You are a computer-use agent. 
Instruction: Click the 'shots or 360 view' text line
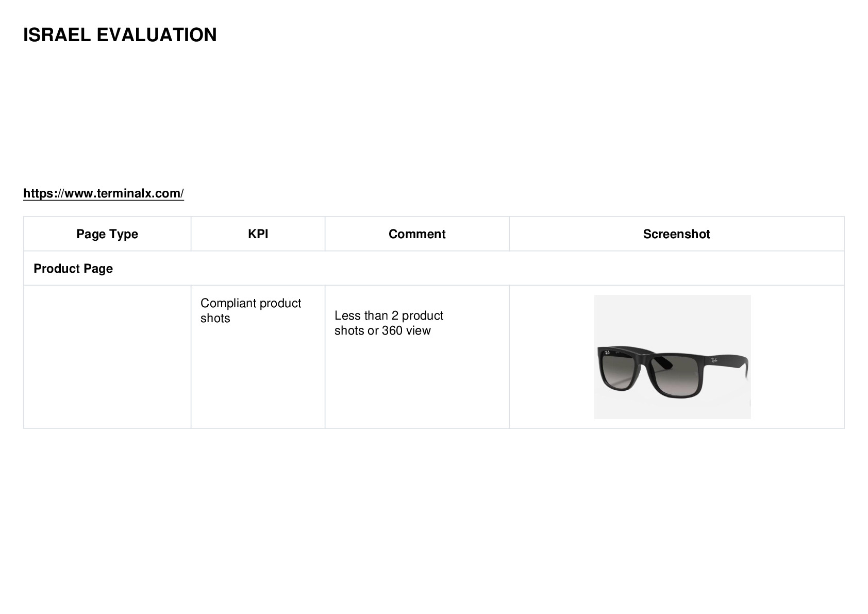pos(382,330)
